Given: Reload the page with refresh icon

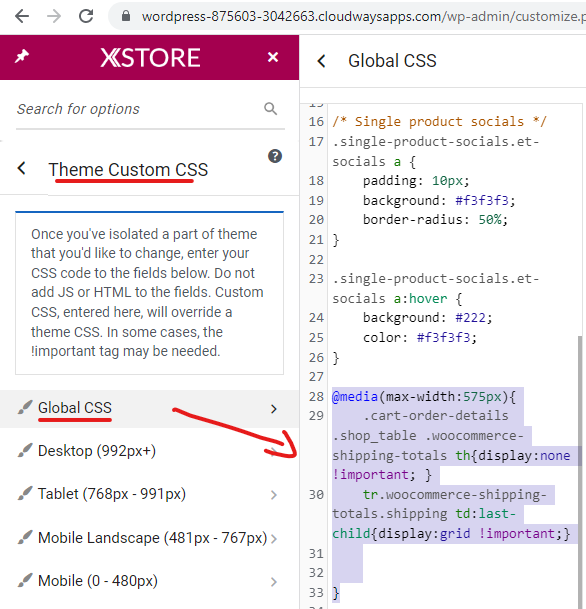Looking at the screenshot, I should (x=86, y=16).
